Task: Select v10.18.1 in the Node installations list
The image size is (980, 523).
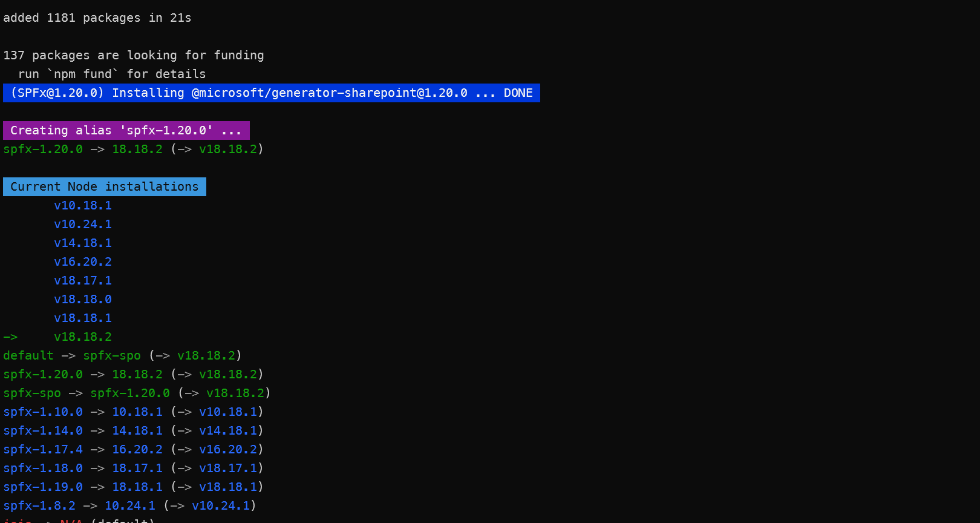Action: pos(83,206)
